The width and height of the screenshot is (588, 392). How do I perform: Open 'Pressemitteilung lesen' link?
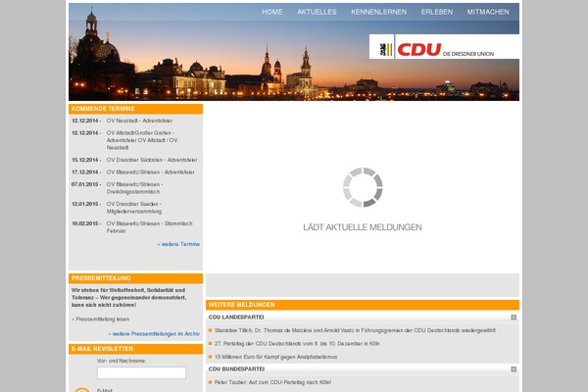(101, 319)
